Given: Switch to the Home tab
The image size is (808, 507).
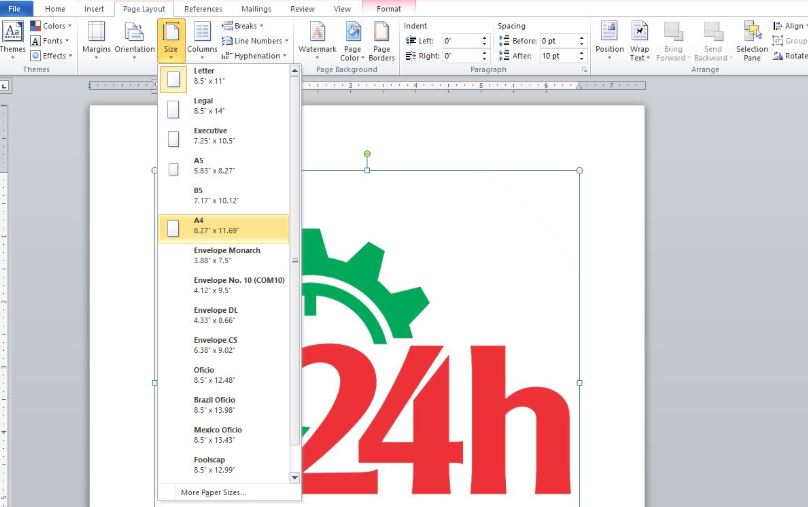Looking at the screenshot, I should point(55,9).
